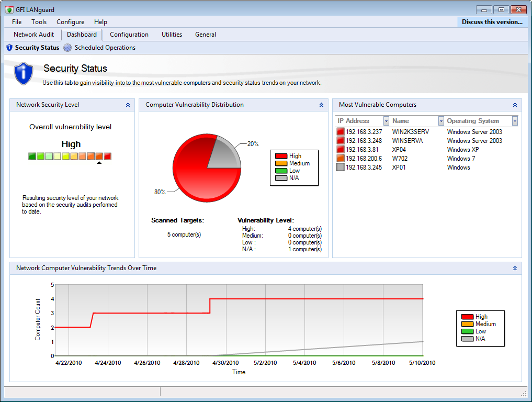The image size is (532, 402).
Task: Open the Configure menu
Action: (70, 22)
